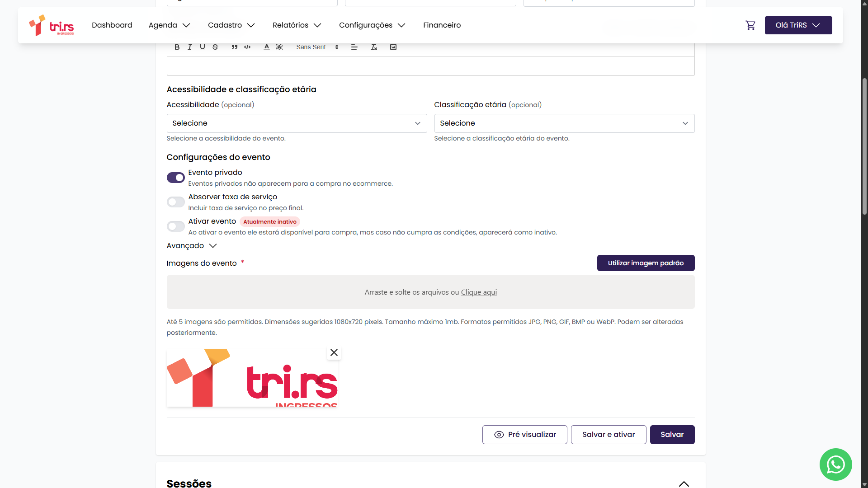This screenshot has height=488, width=868.
Task: Click the Salvar e ativar button
Action: pyautogui.click(x=609, y=435)
